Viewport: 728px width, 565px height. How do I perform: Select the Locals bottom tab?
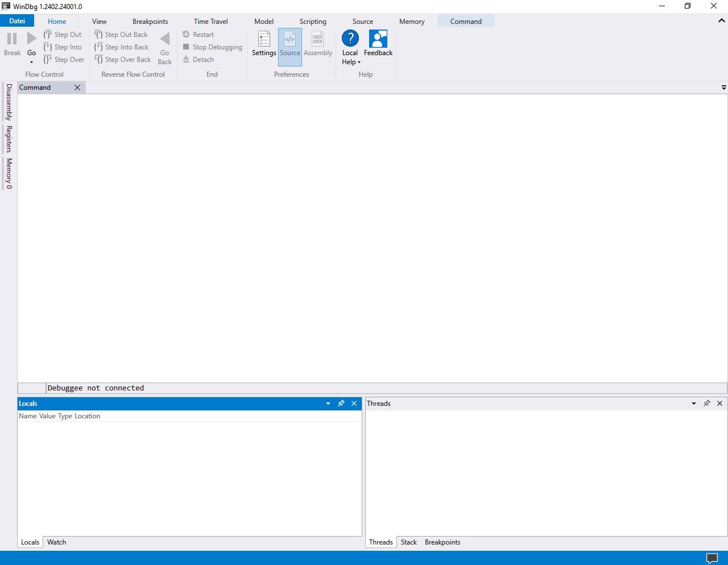30,542
